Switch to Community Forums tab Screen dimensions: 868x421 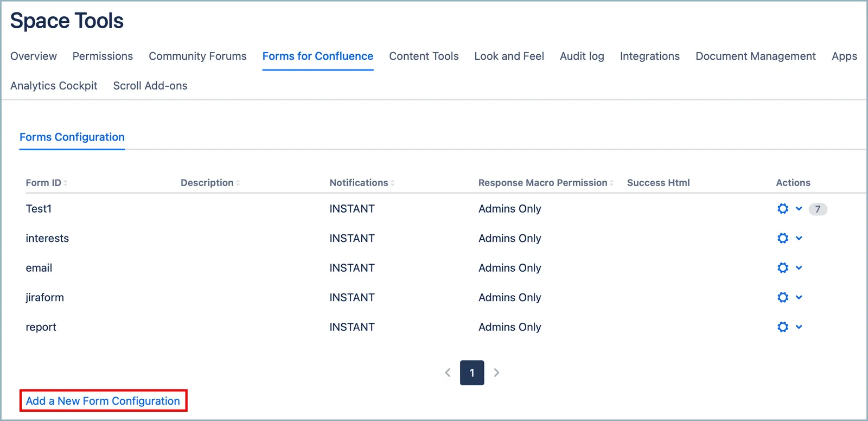(x=197, y=56)
